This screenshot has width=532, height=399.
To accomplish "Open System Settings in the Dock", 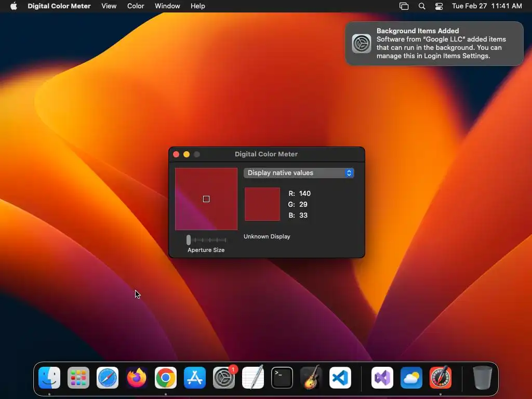I will tap(224, 378).
